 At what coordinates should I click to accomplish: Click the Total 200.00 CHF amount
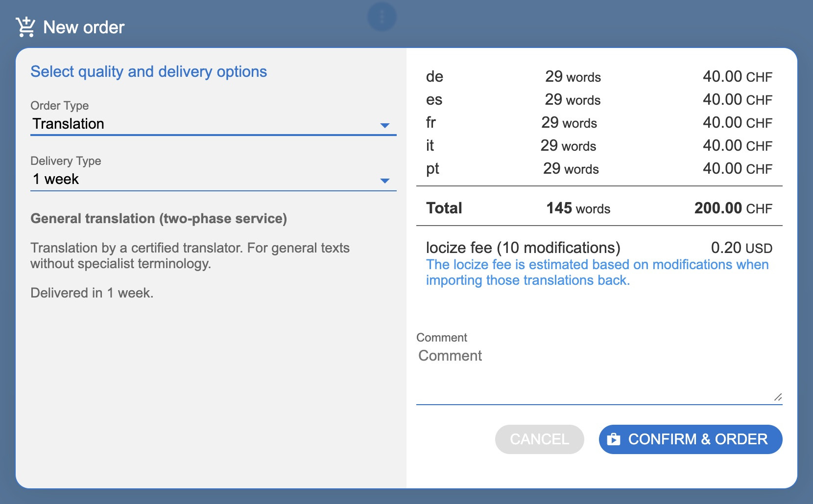[733, 208]
